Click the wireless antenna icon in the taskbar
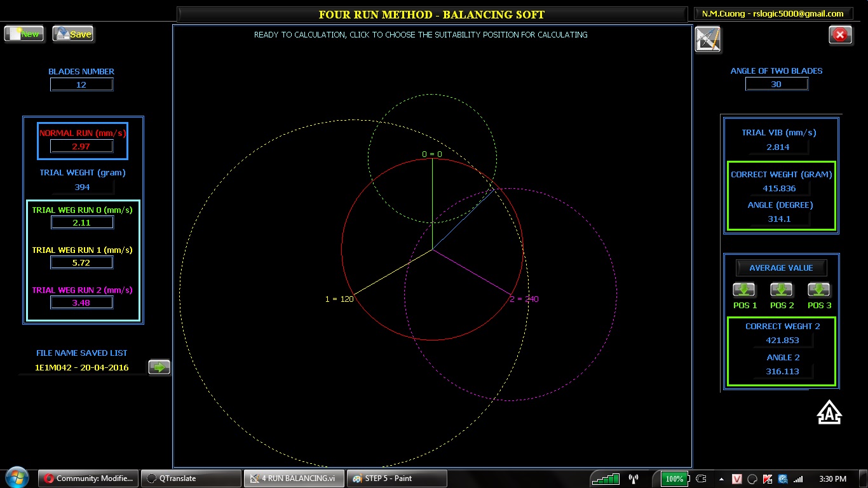868x488 pixels. pyautogui.click(x=634, y=478)
